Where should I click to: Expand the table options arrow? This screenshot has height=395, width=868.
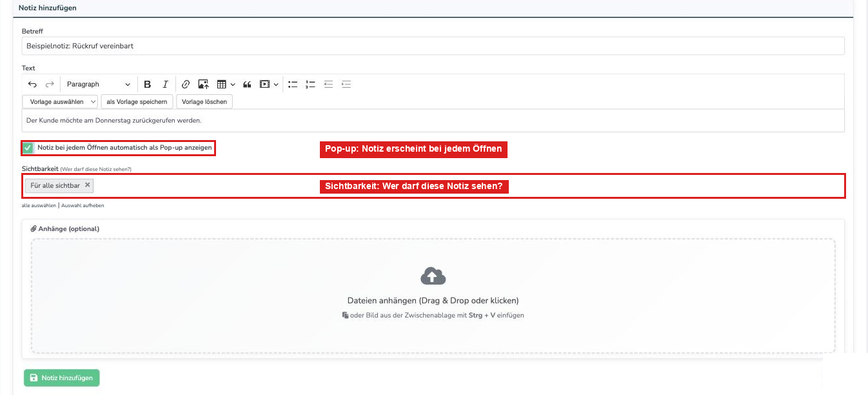point(233,85)
